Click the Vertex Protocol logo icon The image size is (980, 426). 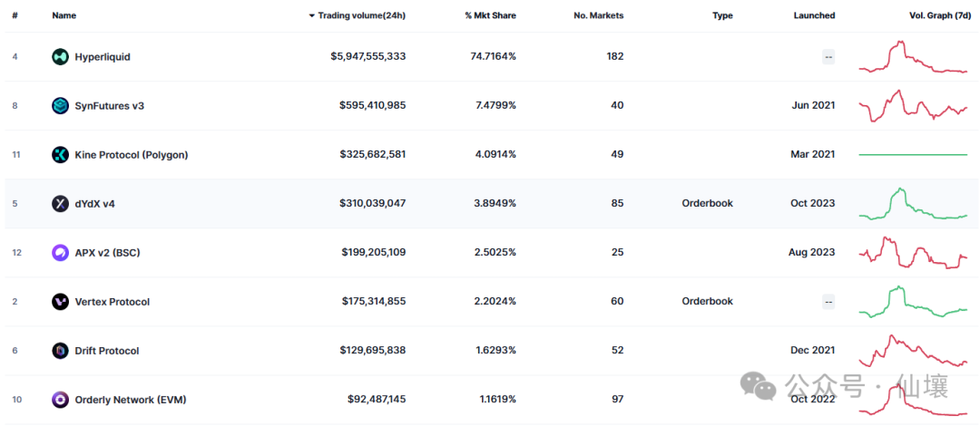tap(60, 302)
